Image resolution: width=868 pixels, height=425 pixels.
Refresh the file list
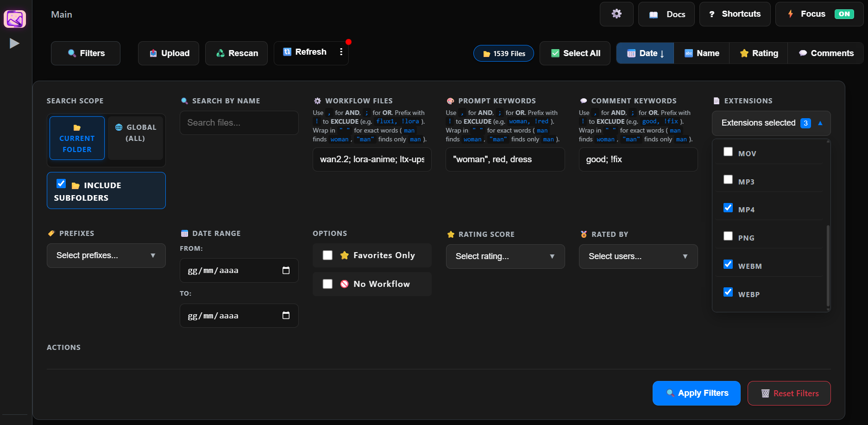point(304,52)
